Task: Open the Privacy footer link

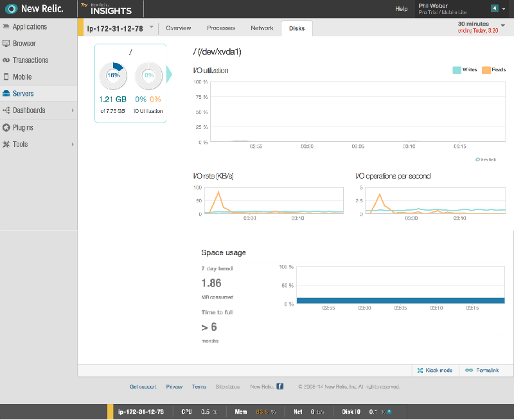Action: [174, 387]
